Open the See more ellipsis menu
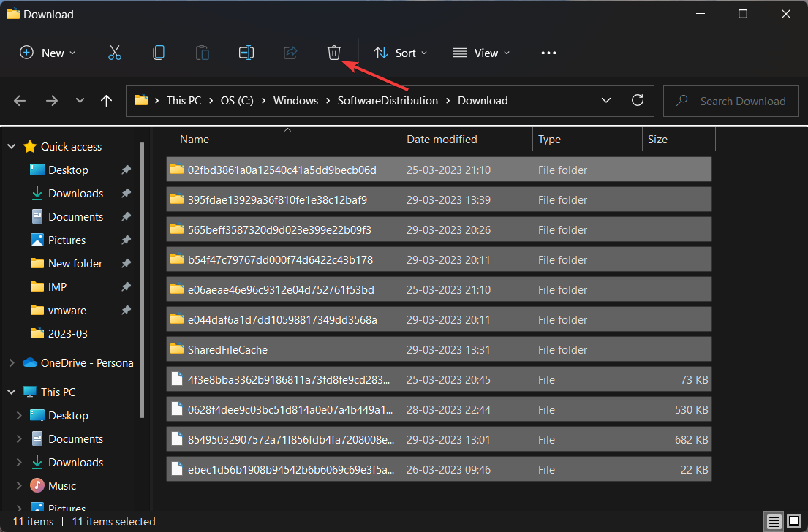 click(548, 53)
